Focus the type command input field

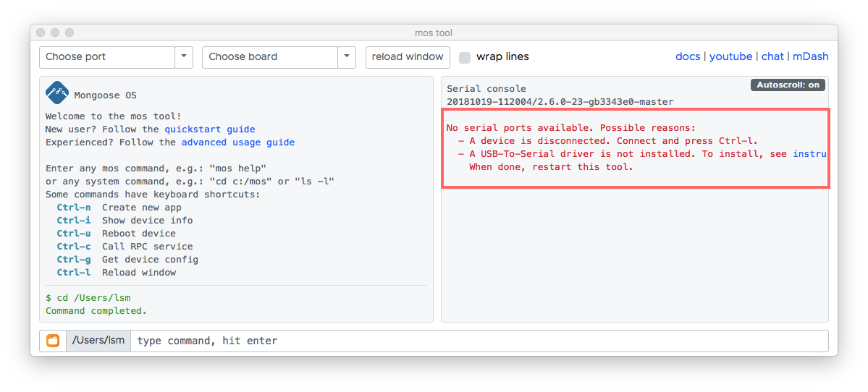pyautogui.click(x=479, y=341)
